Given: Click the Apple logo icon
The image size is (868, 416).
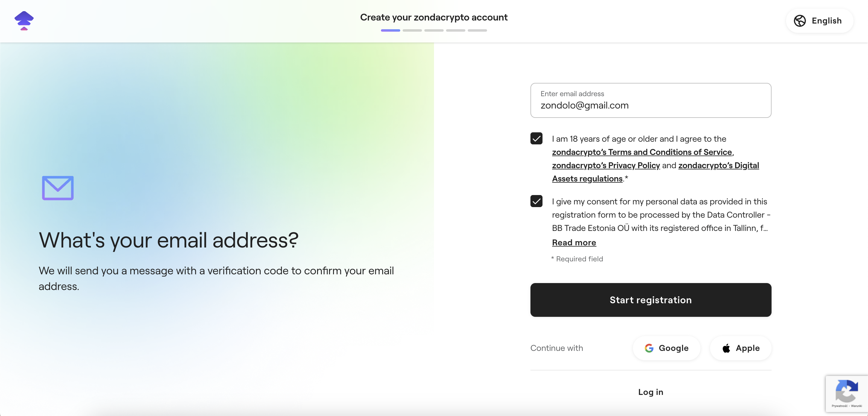Looking at the screenshot, I should (x=726, y=348).
